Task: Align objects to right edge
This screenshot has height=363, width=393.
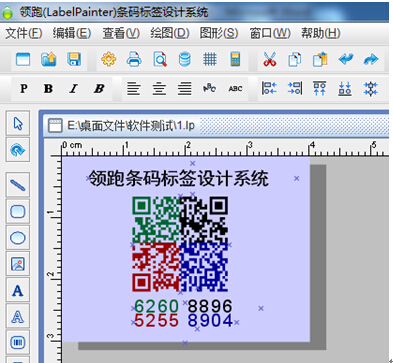Action: (x=295, y=89)
